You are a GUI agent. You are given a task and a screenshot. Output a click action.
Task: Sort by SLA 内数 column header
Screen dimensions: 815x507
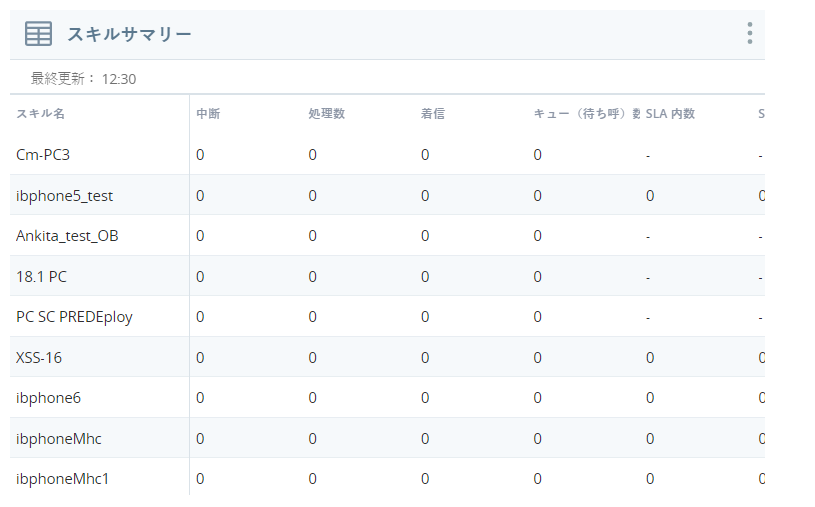670,113
